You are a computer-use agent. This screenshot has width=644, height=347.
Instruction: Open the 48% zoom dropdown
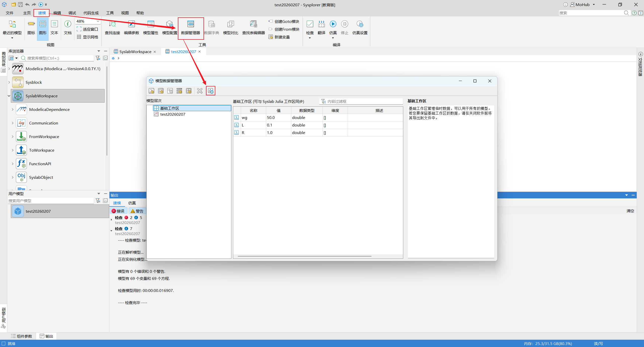[x=98, y=21]
